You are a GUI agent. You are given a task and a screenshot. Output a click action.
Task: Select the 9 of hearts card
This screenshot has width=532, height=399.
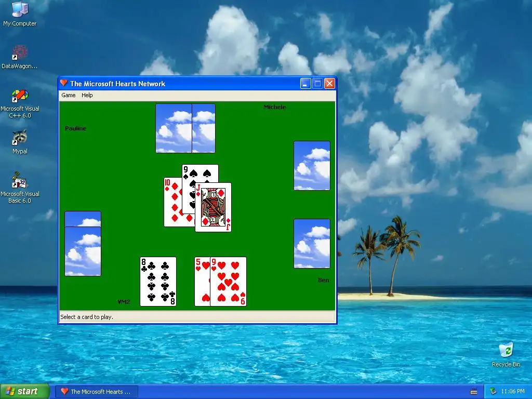(x=229, y=282)
